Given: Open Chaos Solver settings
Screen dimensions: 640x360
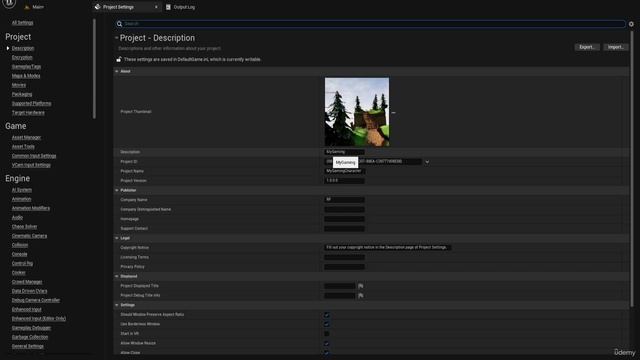Looking at the screenshot, I should (x=24, y=227).
